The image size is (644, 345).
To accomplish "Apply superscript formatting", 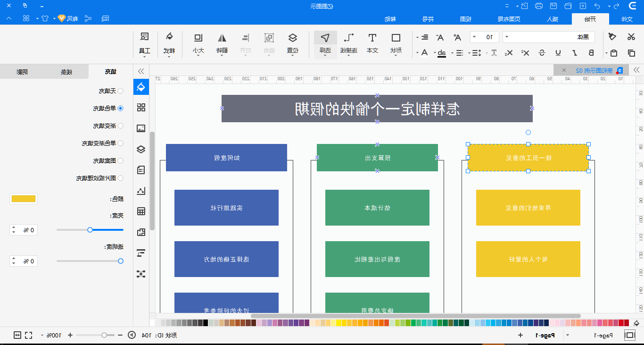I will 526,53.
